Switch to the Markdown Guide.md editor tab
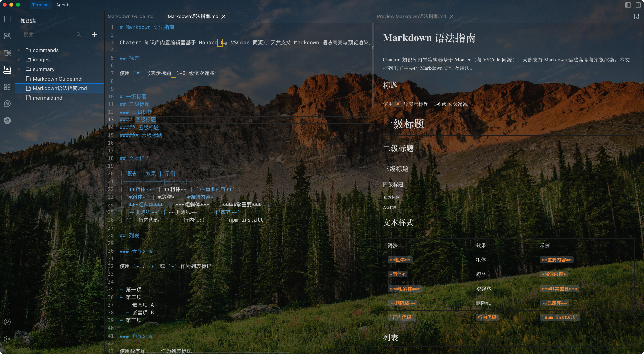Screen dimensions: 644x354 click(x=130, y=16)
